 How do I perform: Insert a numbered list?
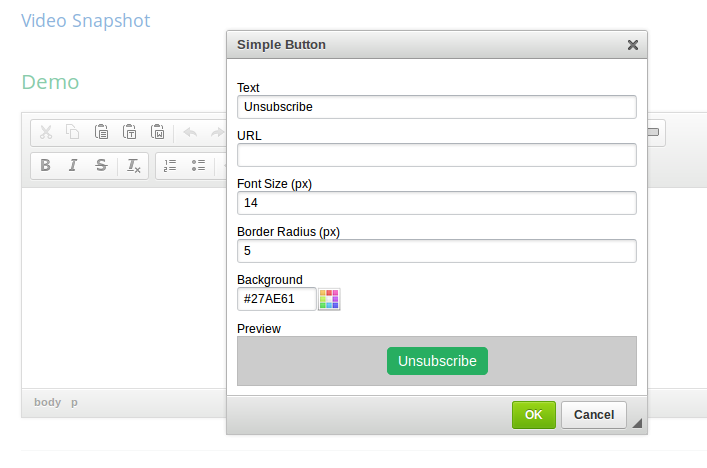170,166
